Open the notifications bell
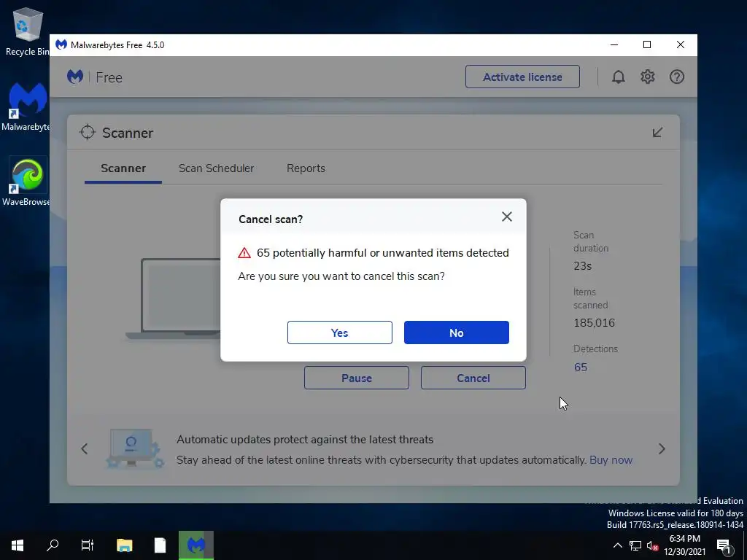 pos(619,77)
